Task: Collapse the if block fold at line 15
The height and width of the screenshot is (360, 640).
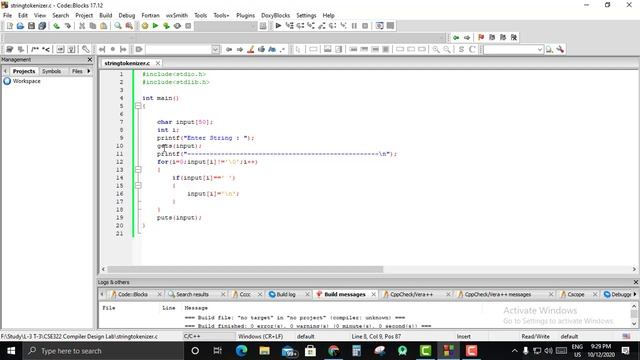Action: point(138,186)
